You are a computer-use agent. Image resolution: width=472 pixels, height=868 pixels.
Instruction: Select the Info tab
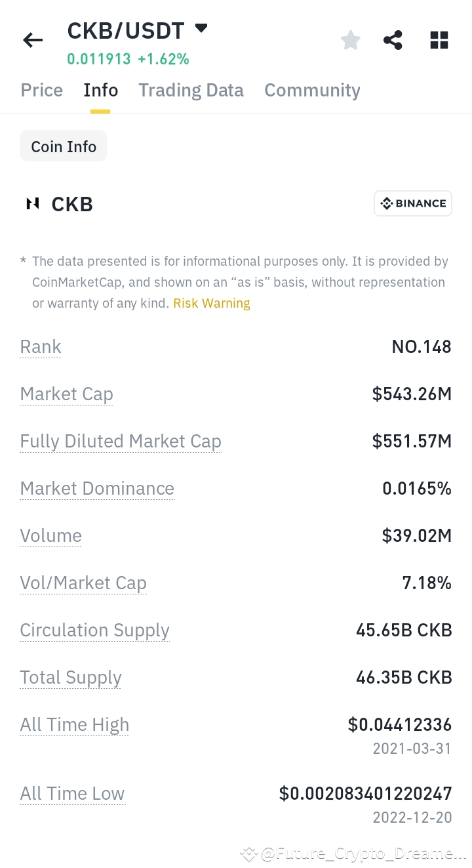tap(100, 91)
